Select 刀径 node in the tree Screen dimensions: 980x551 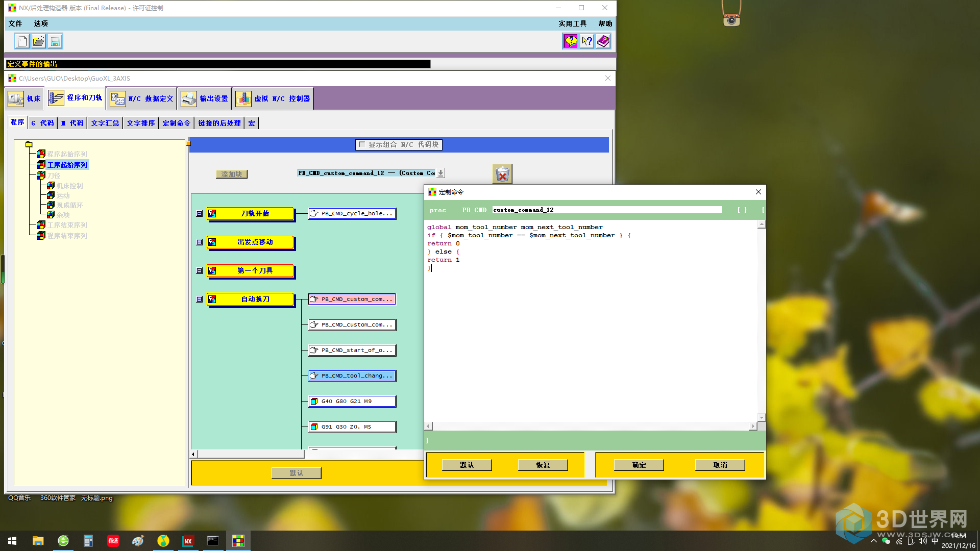coord(54,176)
